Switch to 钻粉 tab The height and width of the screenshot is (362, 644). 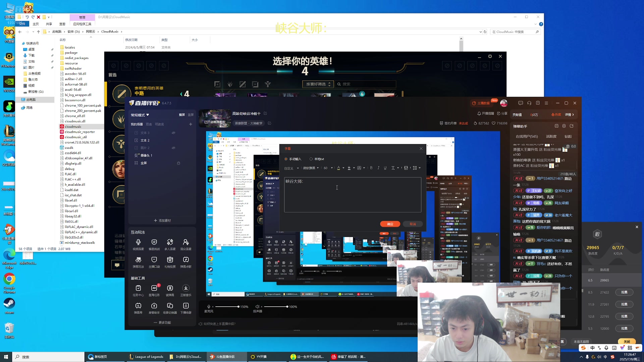[568, 137]
